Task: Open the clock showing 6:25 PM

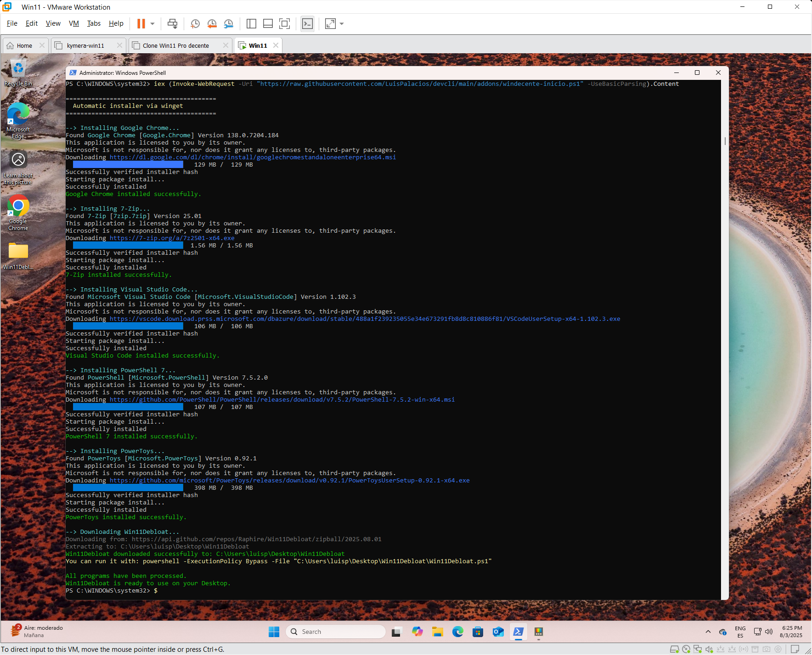Action: coord(791,632)
